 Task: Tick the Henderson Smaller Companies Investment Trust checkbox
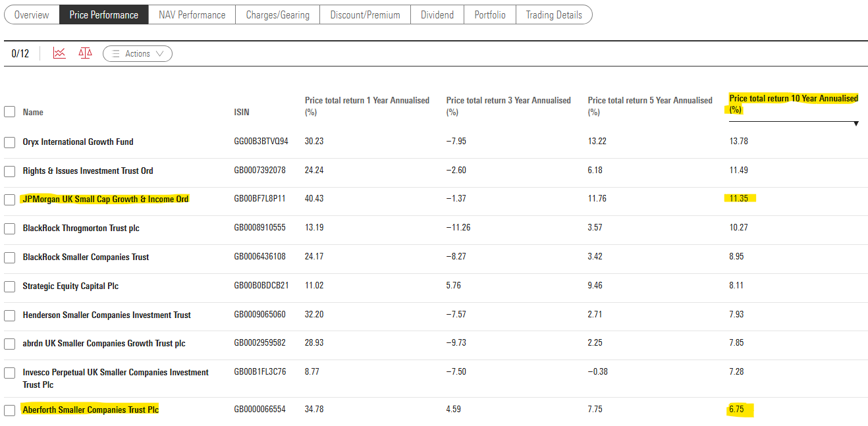click(x=9, y=315)
